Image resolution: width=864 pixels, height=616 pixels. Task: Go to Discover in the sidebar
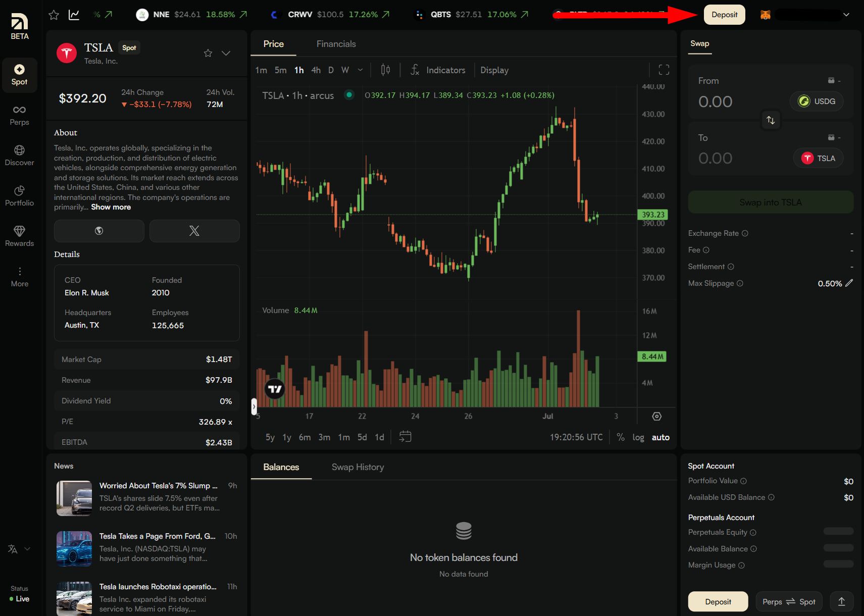coord(19,156)
